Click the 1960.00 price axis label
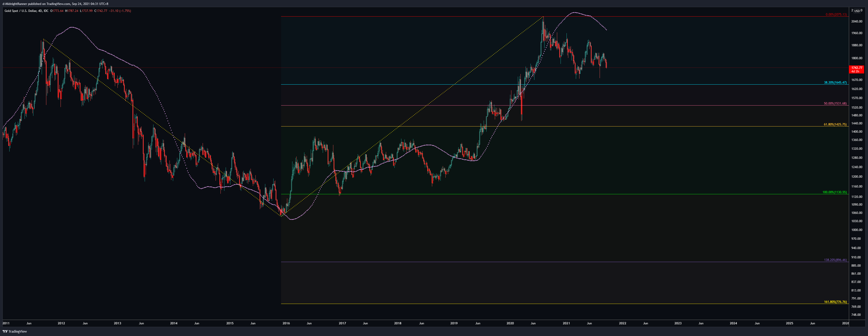The image size is (868, 336). coord(857,33)
